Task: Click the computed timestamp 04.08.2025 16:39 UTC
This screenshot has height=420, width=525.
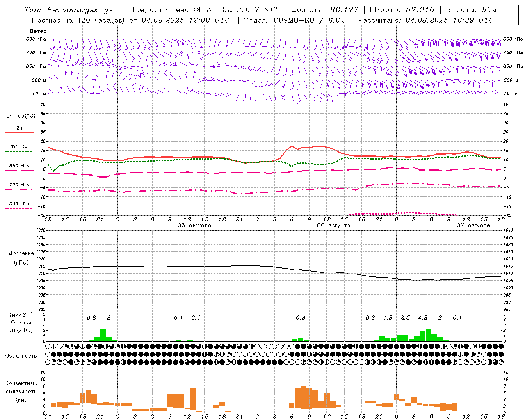Action: click(x=450, y=20)
